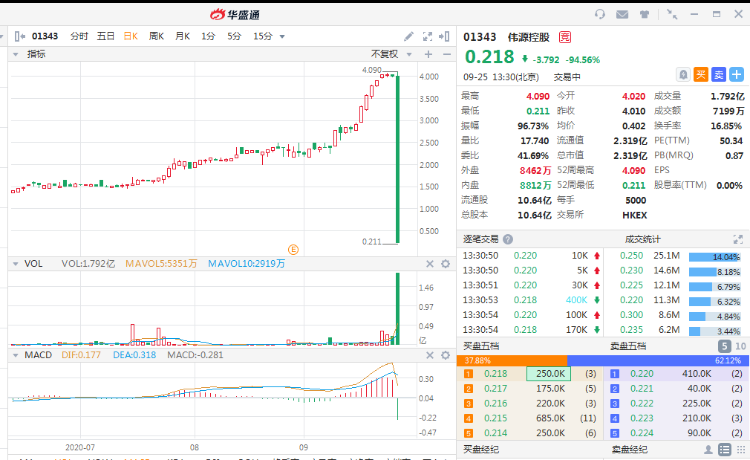Select bid level 4 price 0.215
The image size is (750, 460).
pyautogui.click(x=496, y=418)
